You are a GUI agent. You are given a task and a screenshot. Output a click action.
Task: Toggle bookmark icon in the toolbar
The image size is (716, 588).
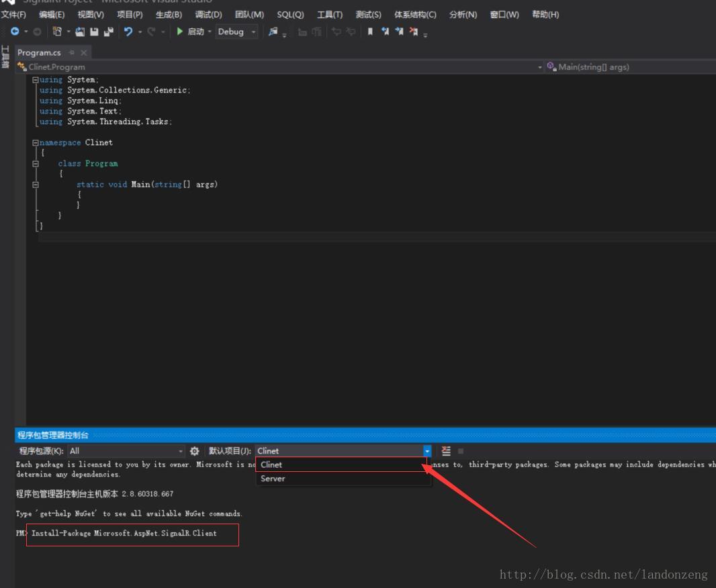tap(369, 32)
